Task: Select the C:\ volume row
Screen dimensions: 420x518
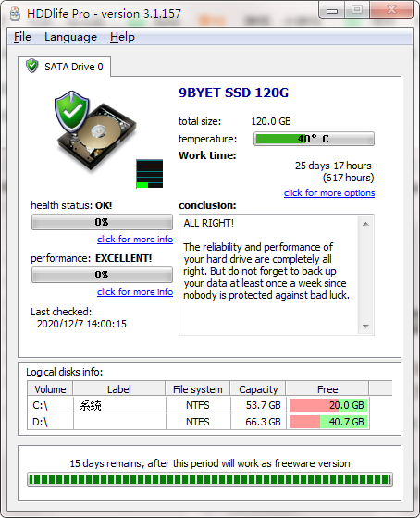Action: pyautogui.click(x=198, y=405)
